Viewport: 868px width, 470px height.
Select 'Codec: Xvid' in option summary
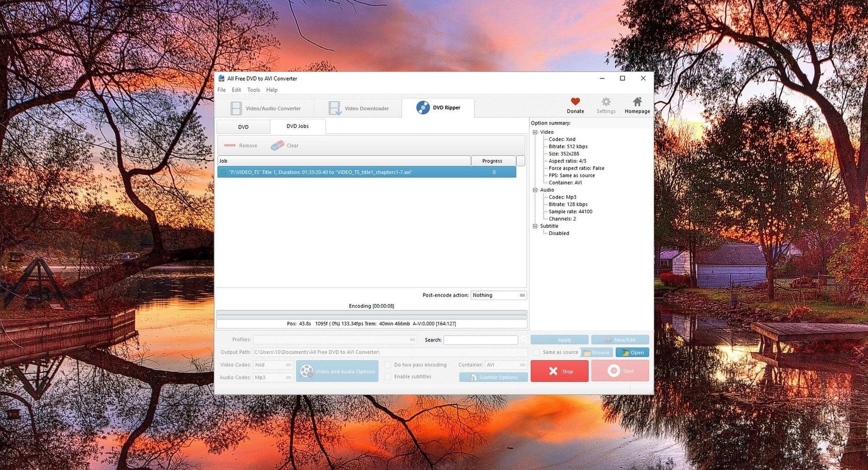tap(562, 139)
